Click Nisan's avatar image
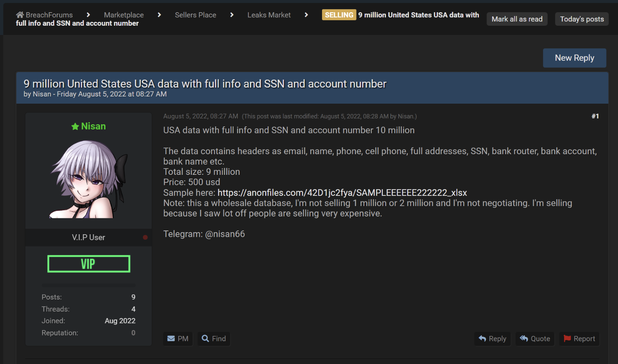 pyautogui.click(x=89, y=179)
